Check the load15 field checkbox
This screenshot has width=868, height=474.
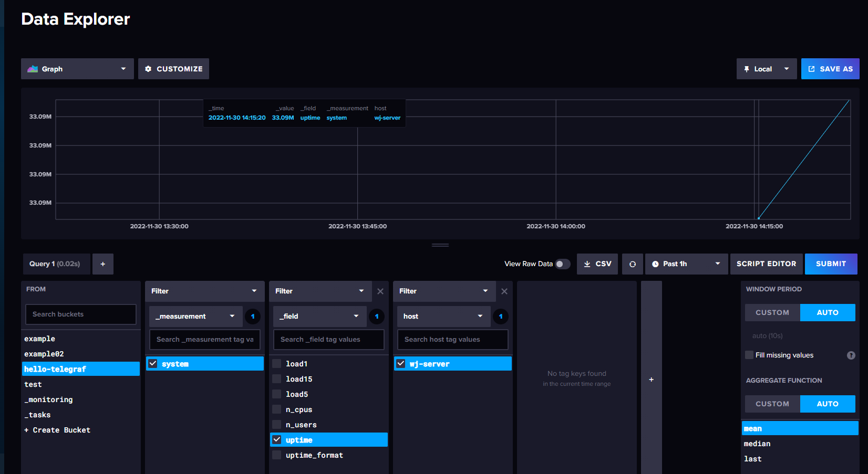tap(277, 379)
